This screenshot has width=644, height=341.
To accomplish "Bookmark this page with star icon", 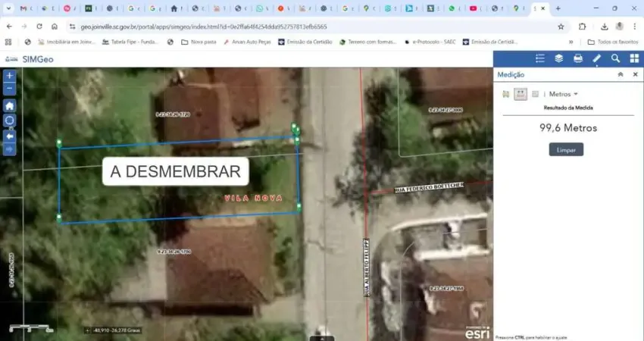I will (x=561, y=27).
